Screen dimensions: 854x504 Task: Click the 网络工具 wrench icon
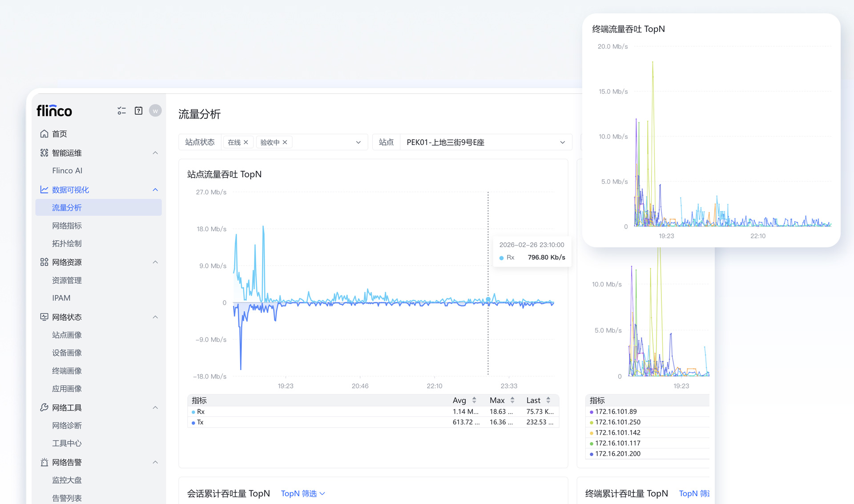click(x=44, y=407)
